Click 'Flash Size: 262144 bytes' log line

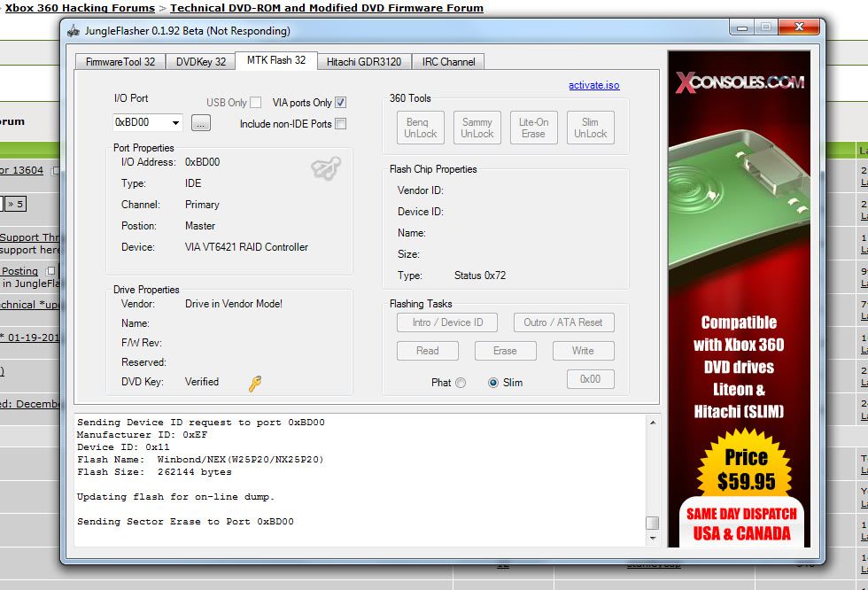point(154,472)
